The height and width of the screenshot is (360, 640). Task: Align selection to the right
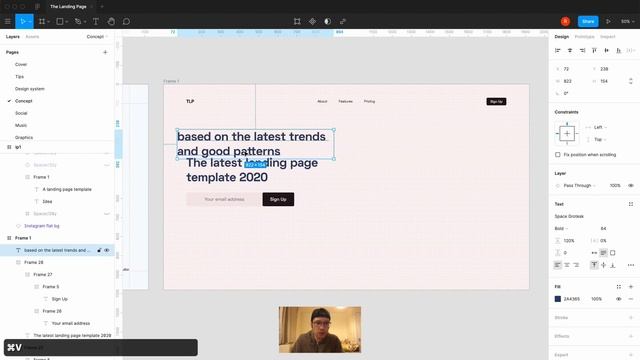click(x=582, y=50)
